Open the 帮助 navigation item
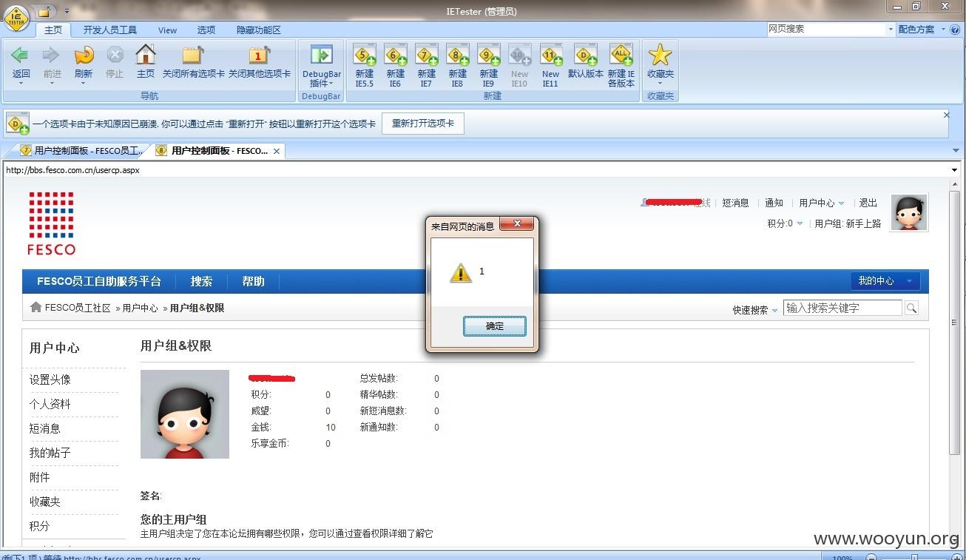966x560 pixels. point(253,281)
